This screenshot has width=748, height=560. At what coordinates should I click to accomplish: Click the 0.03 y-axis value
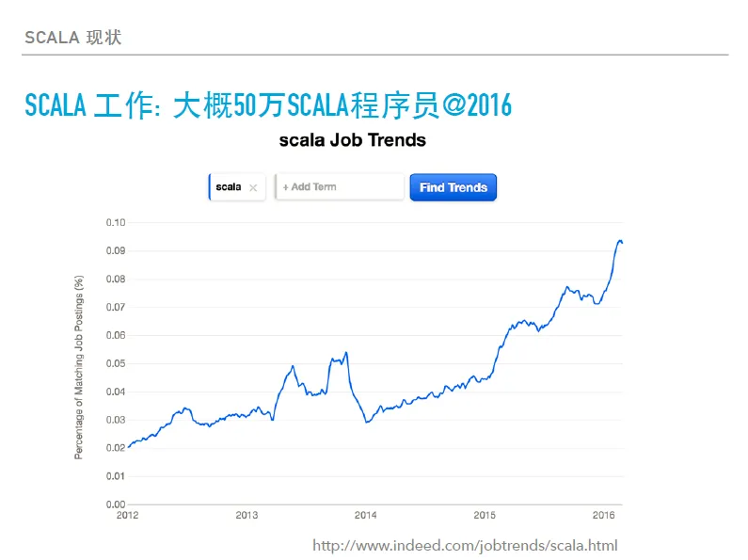[x=116, y=420]
